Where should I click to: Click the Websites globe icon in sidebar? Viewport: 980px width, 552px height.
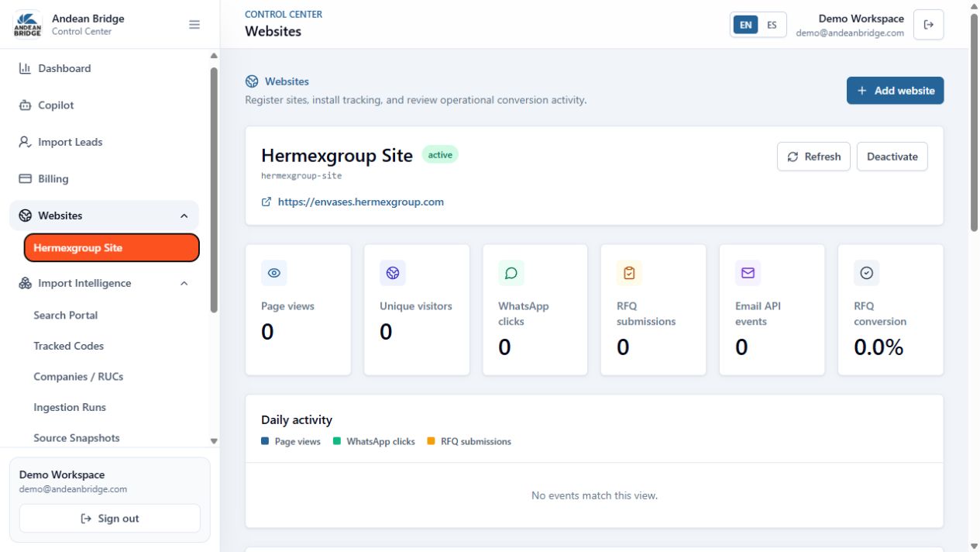pos(25,216)
